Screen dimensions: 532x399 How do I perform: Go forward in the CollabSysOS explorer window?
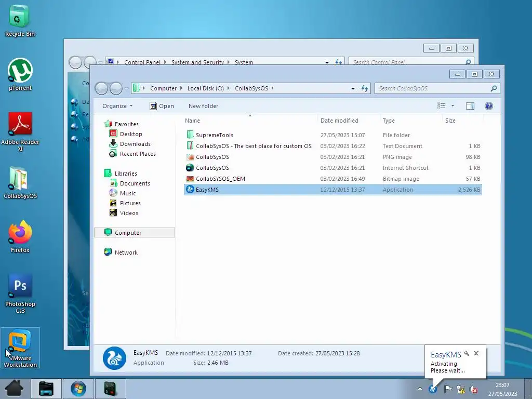point(116,88)
